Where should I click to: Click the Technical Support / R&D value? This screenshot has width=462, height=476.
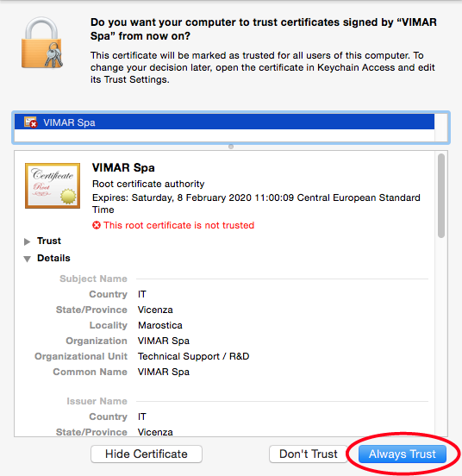point(194,356)
